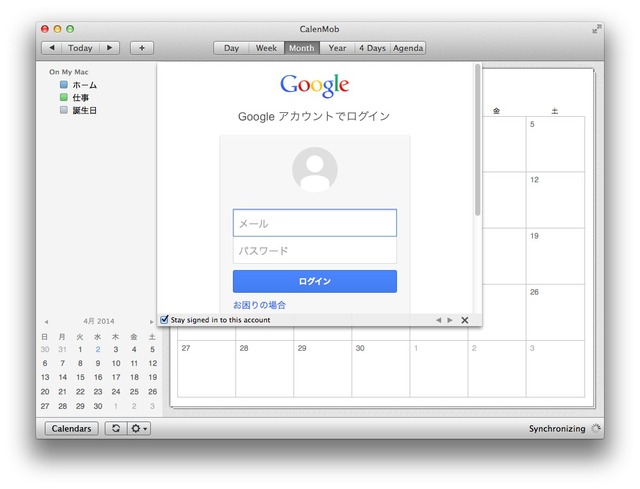Click the day 5 cell in month grid
This screenshot has width=640, height=489.
(x=555, y=144)
